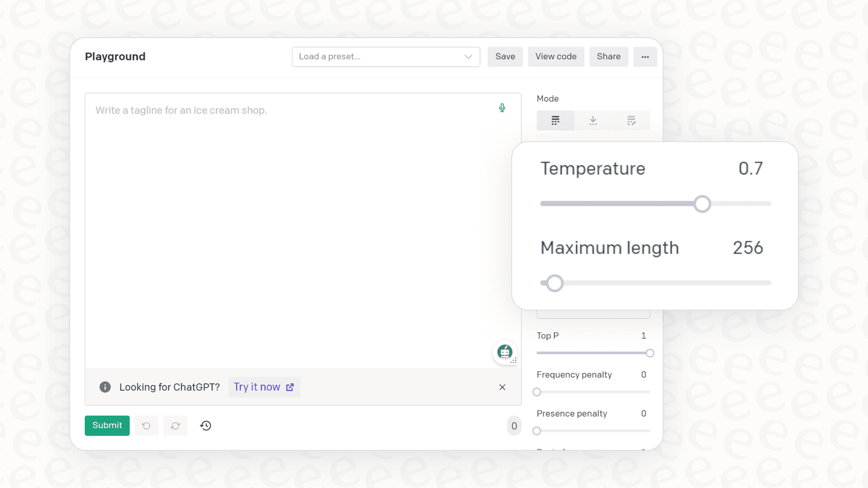The height and width of the screenshot is (488, 868).
Task: Select the Complete mode icon
Action: [555, 120]
